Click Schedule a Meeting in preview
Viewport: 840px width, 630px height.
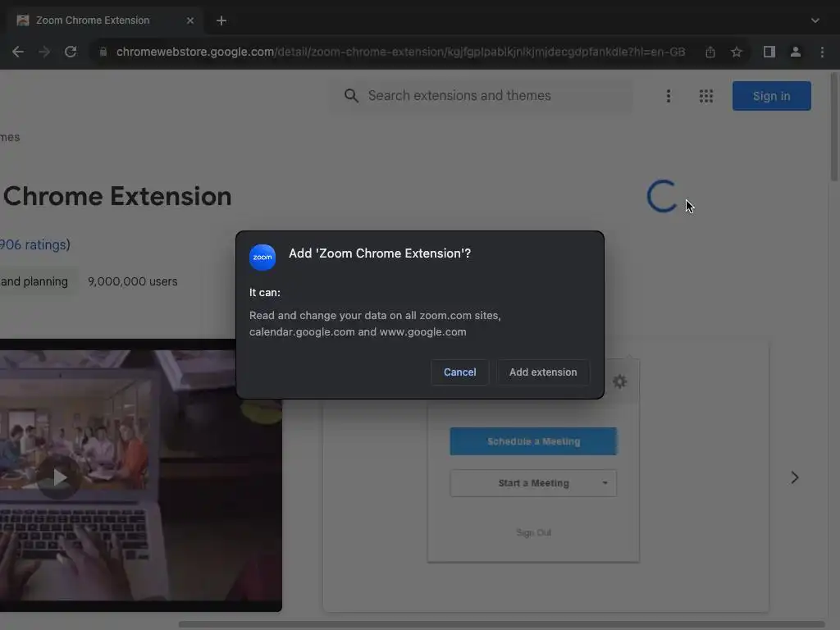[x=533, y=441]
